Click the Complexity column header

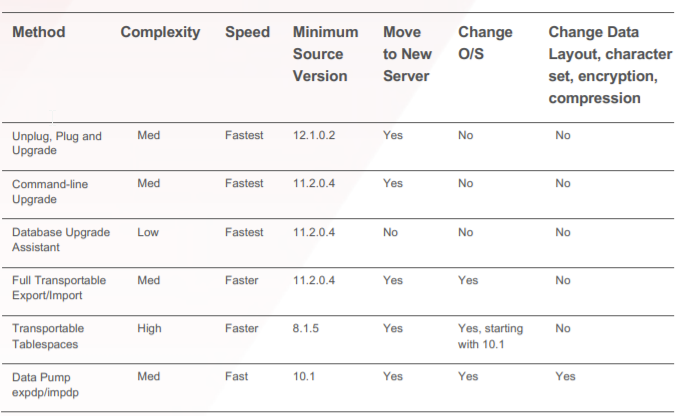160,32
